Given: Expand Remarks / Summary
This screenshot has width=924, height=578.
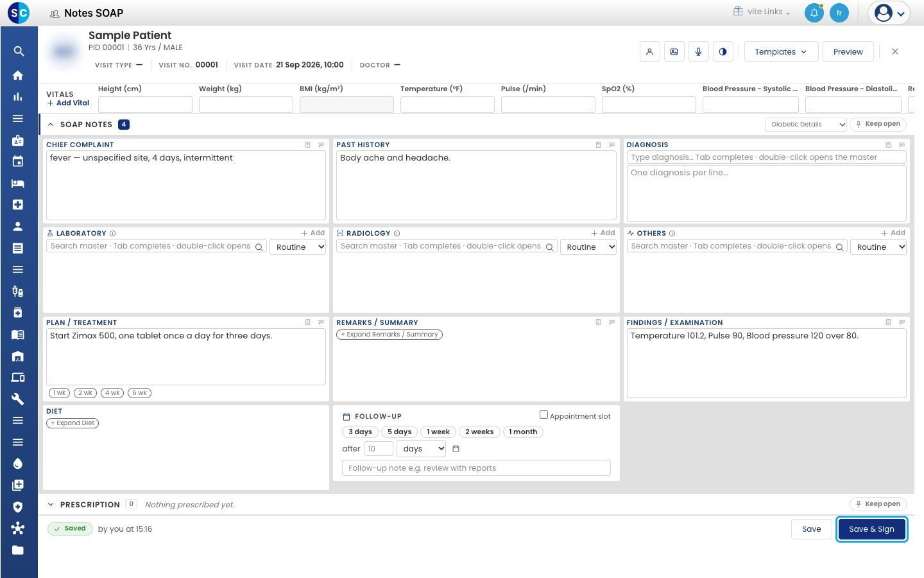Looking at the screenshot, I should click(x=389, y=335).
